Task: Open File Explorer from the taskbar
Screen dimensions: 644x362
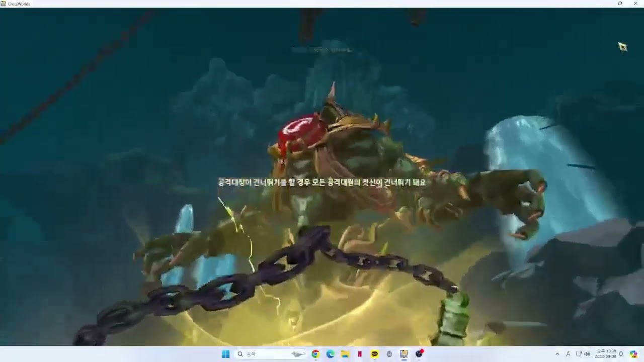Action: pos(345,354)
